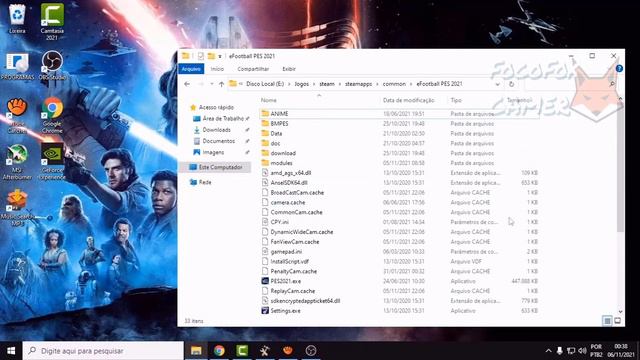640x360 pixels.
Task: Select the BMPES folder
Action: tap(400, 123)
